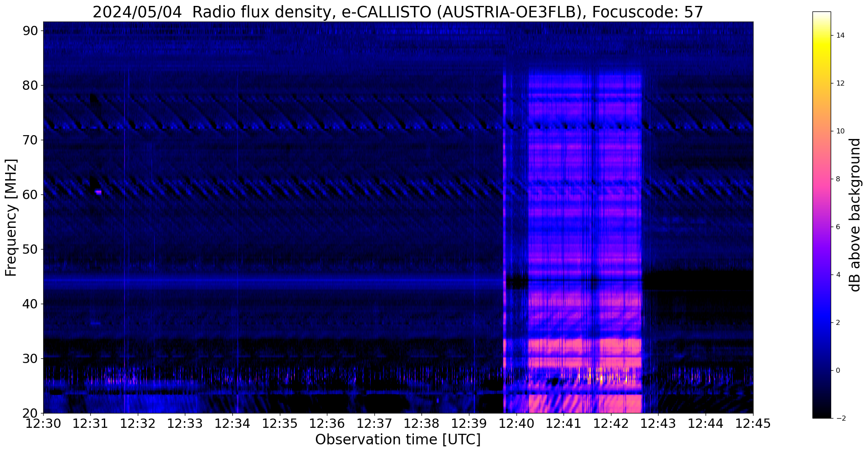This screenshot has height=452, width=868.
Task: Click the 90 MHz frequency tick label
Action: coord(30,31)
